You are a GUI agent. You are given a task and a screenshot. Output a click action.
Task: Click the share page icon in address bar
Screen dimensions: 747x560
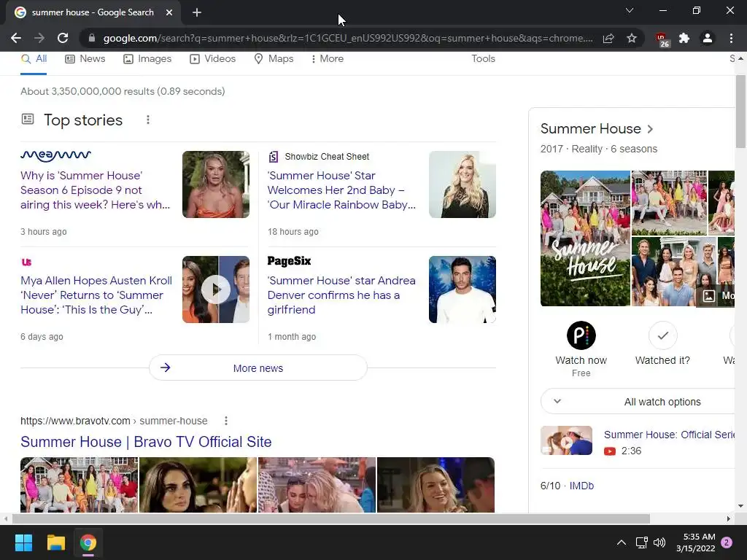(608, 38)
